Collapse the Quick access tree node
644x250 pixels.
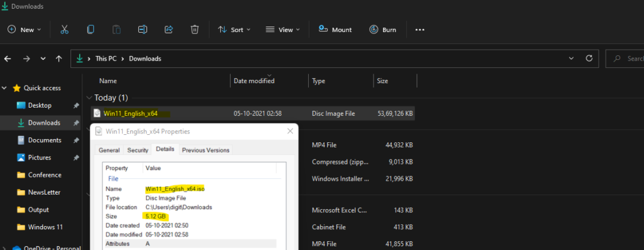click(x=4, y=88)
